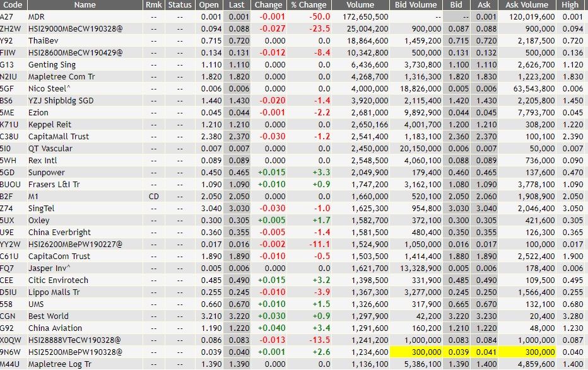Sort by Change column header
588x370 pixels.
pos(268,5)
